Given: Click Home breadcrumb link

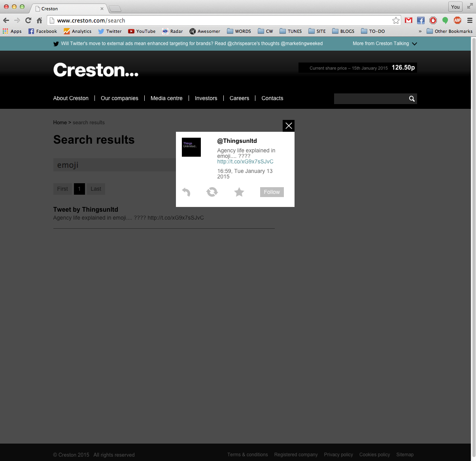Looking at the screenshot, I should click(60, 123).
